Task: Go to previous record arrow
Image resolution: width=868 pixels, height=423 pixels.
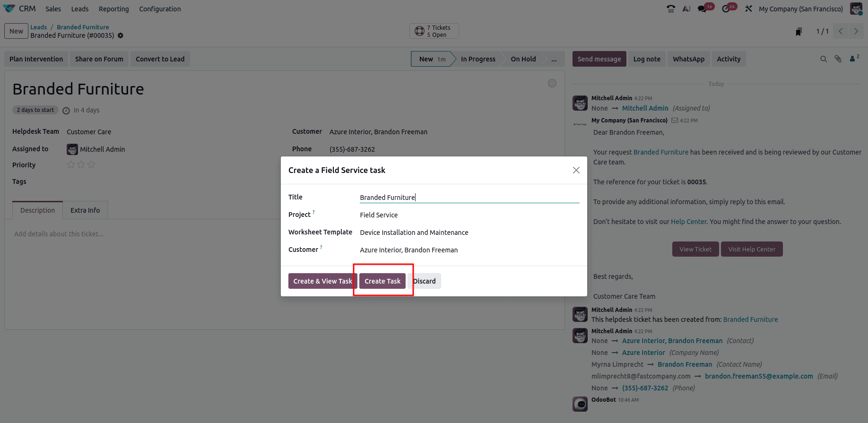Action: pos(841,31)
